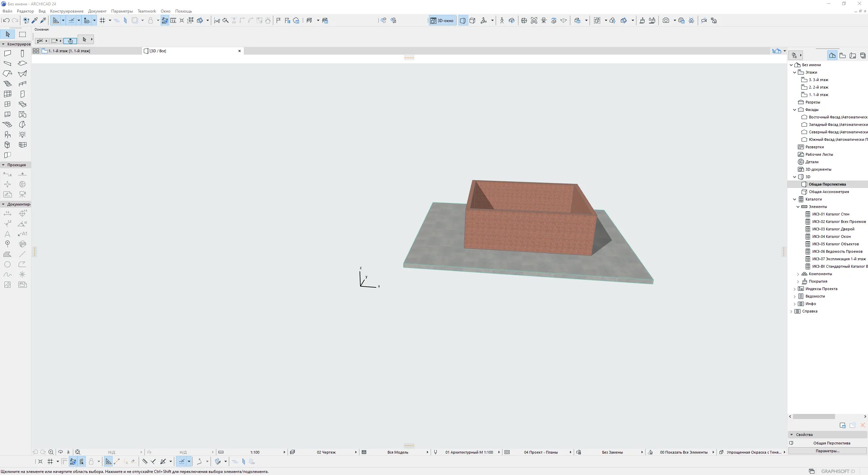Click the Pick Up Parameters eyedropper
The image size is (868, 475).
click(35, 20)
